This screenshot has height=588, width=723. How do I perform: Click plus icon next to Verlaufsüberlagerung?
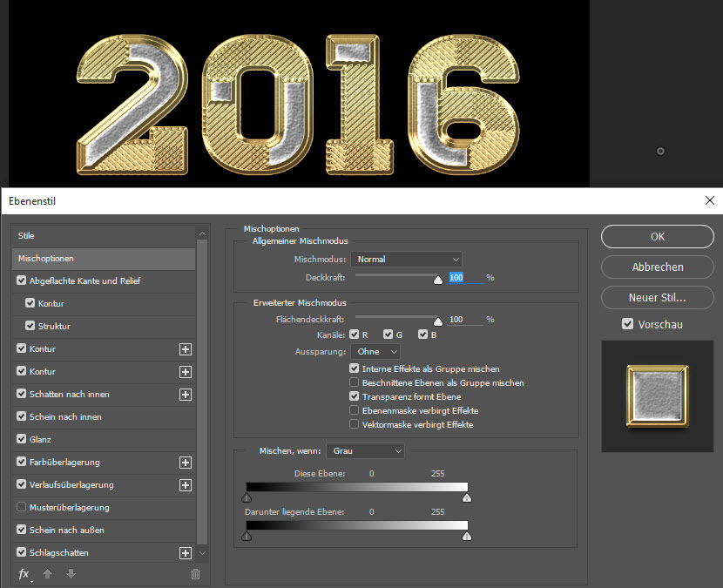click(185, 485)
